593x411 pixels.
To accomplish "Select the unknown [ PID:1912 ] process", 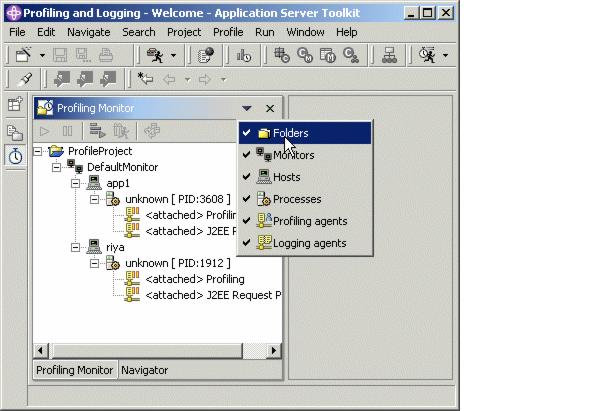I will pos(177,263).
